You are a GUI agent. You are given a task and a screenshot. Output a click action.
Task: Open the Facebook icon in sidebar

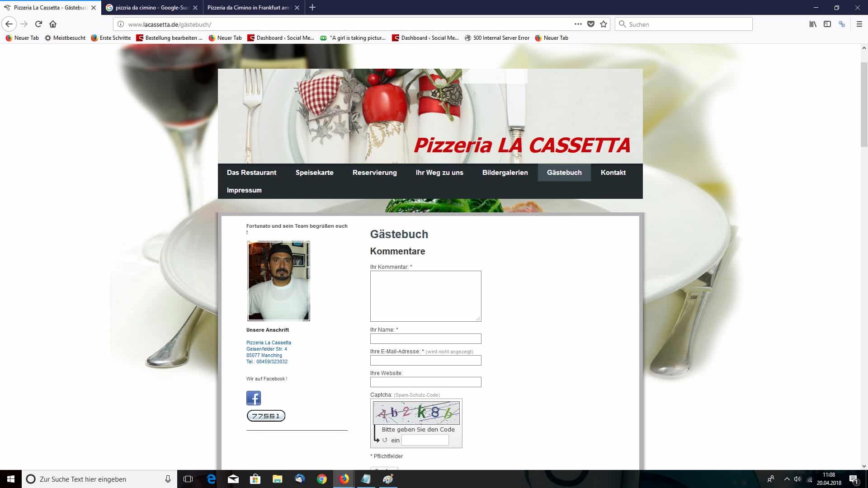(253, 398)
